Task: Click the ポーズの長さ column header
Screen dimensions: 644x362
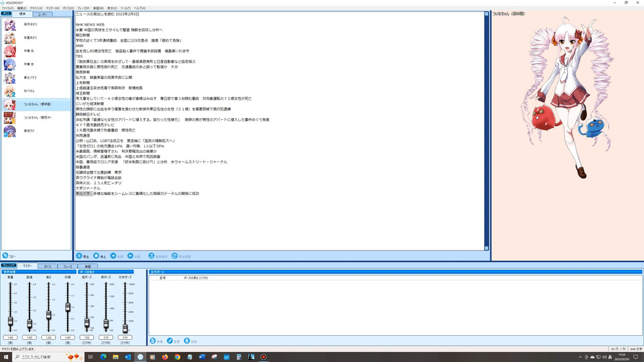Action: [196, 278]
